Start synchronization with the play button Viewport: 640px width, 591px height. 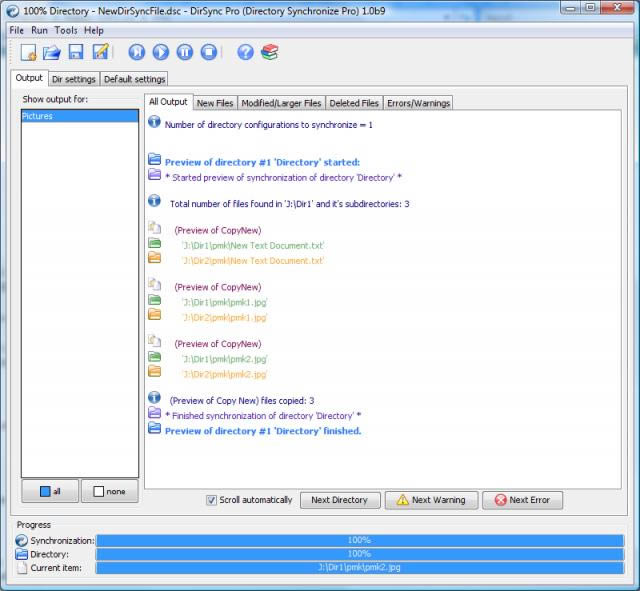tap(161, 52)
